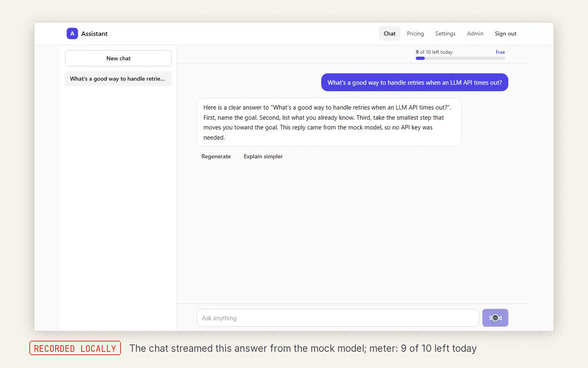Click the purple Assistant logo icon

pyautogui.click(x=72, y=33)
